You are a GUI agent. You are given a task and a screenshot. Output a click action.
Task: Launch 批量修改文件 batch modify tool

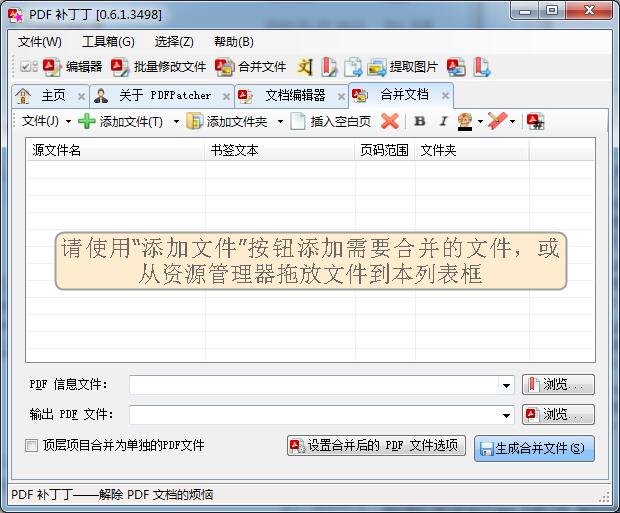(158, 67)
